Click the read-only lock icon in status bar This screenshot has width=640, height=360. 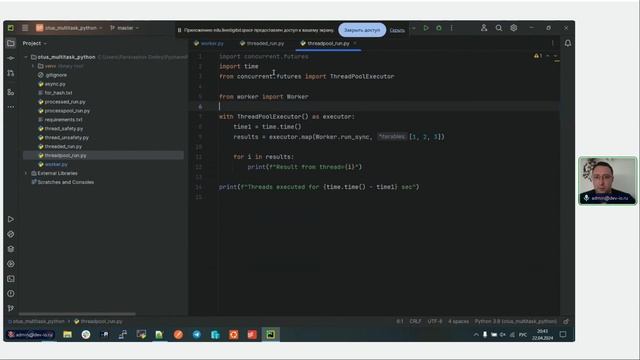pos(566,322)
